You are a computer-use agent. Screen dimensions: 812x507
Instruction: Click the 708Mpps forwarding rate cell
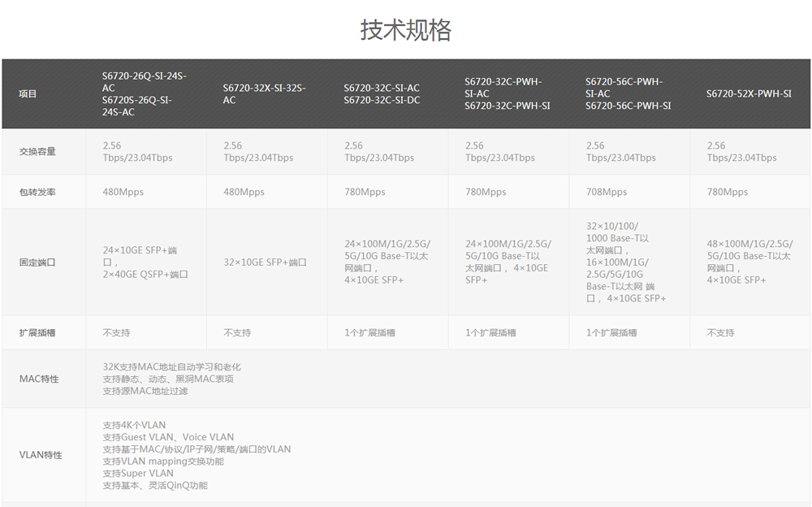[x=605, y=192]
